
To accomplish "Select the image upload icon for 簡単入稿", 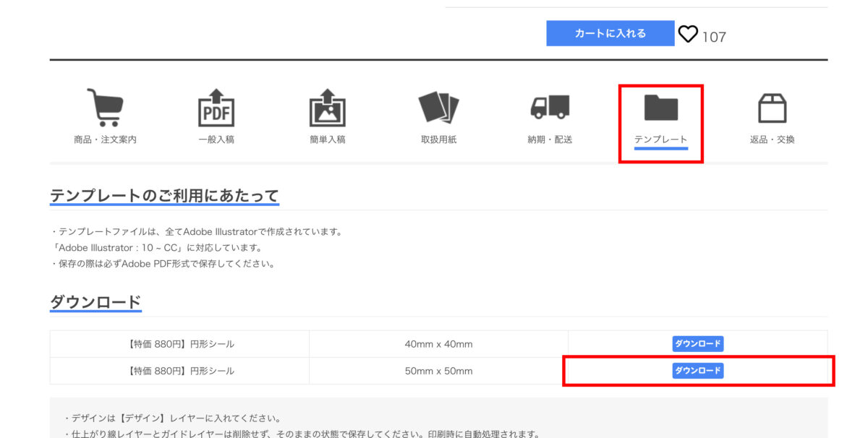I will pos(328,108).
